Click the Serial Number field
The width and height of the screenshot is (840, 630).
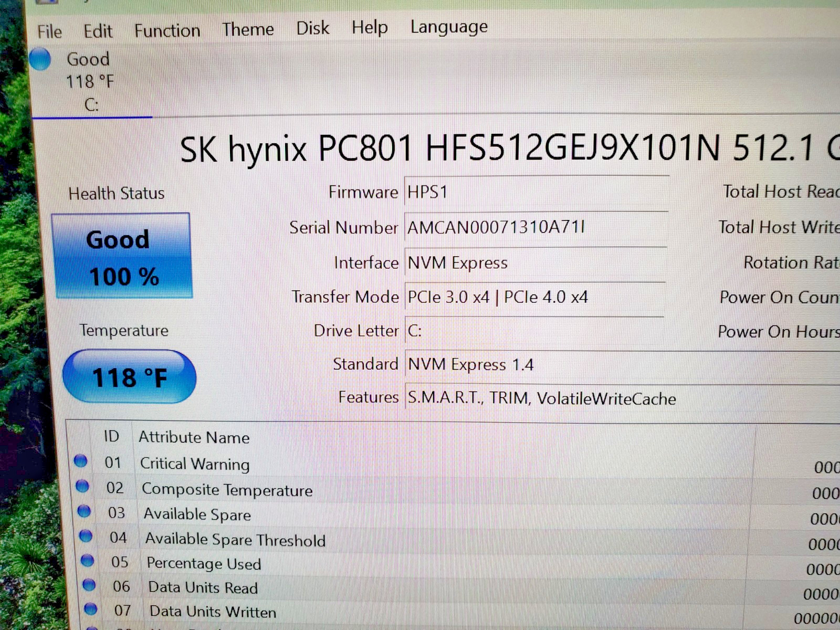[535, 228]
